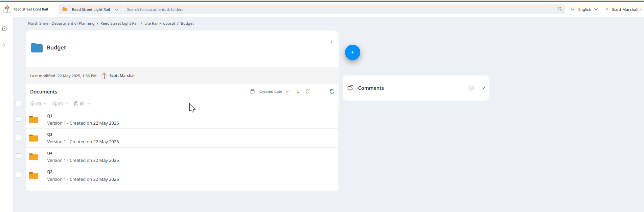The image size is (644, 212).
Task: Check the Q1 folder checkbox
Action: [x=19, y=119]
